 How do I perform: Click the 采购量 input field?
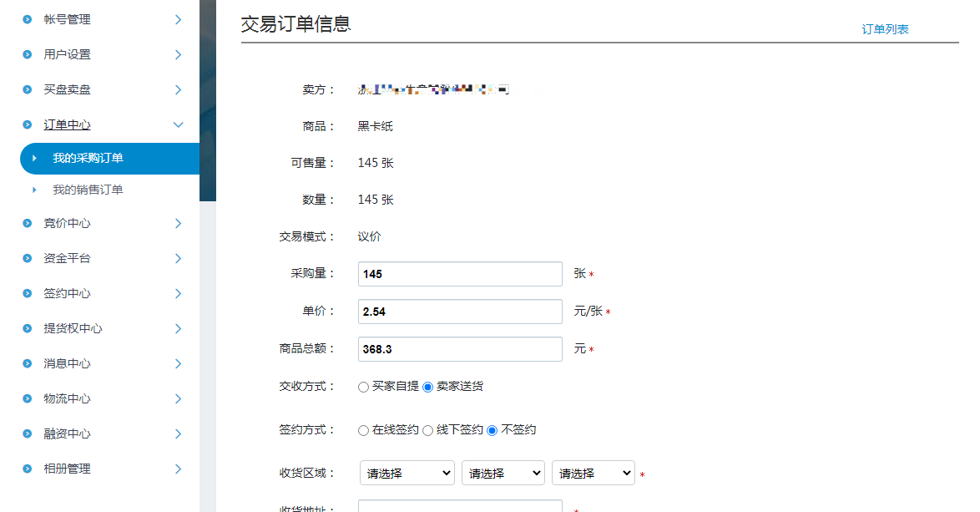coord(460,274)
